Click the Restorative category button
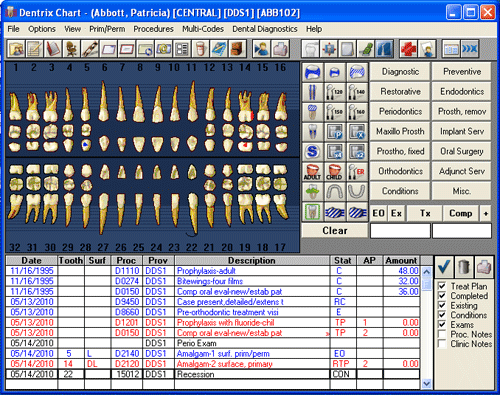Screen dimensions: 500x395 tap(400, 91)
